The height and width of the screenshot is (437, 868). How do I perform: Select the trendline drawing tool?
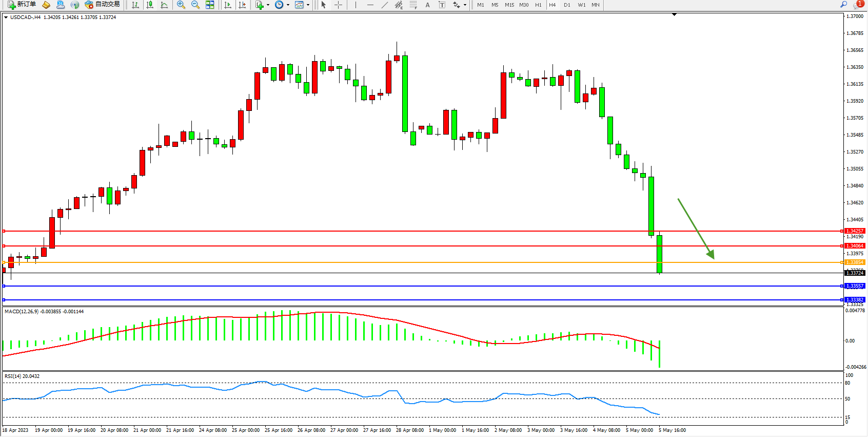(x=385, y=5)
